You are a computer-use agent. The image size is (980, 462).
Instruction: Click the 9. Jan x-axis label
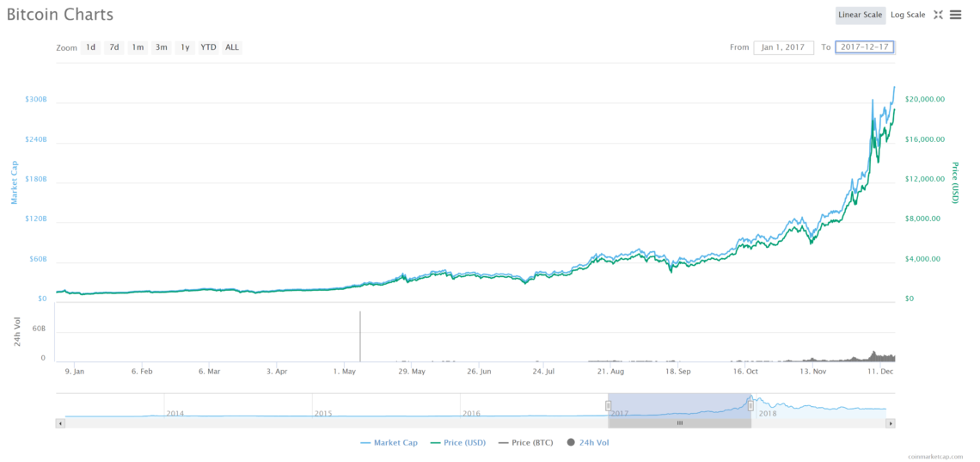(75, 372)
